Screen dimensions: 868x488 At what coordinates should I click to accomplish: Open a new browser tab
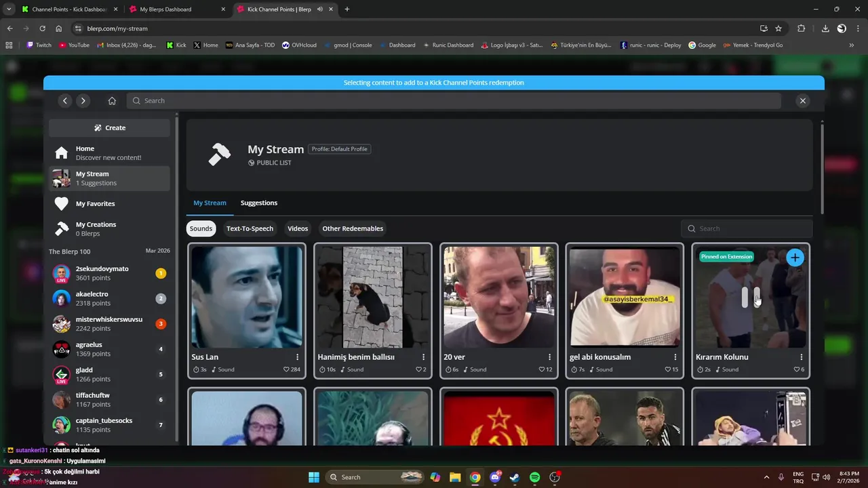347,9
